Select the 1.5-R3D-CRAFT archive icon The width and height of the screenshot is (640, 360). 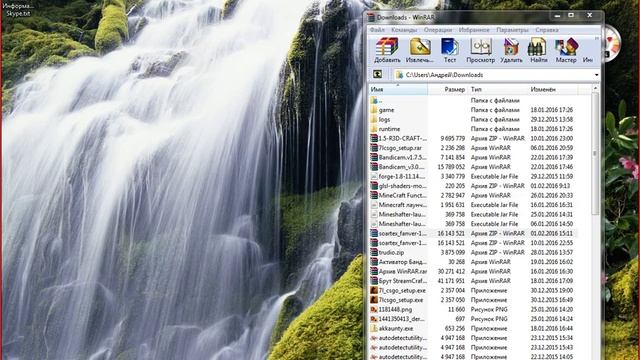(373, 138)
